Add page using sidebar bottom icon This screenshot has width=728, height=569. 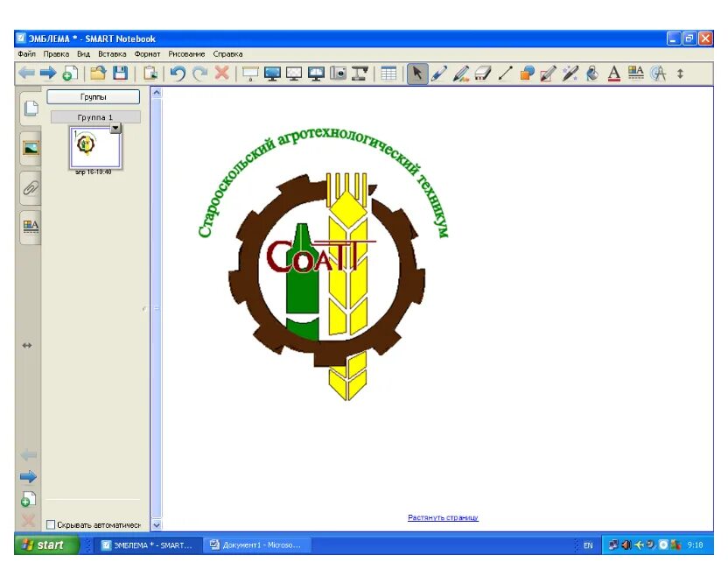click(28, 499)
